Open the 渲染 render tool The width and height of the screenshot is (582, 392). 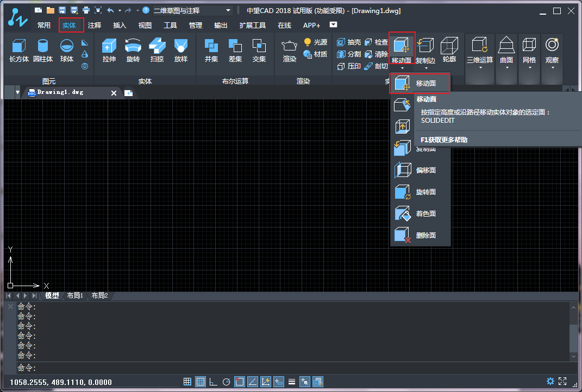click(x=289, y=52)
